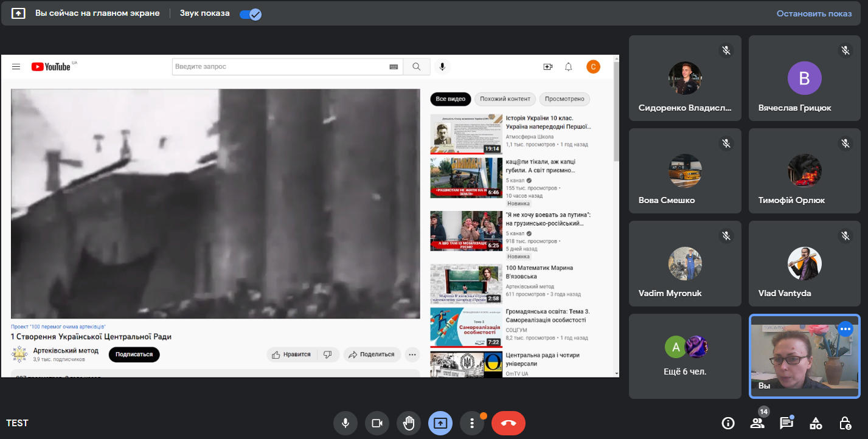Click the YouTube search magnifier button
This screenshot has width=868, height=439.
pos(417,67)
